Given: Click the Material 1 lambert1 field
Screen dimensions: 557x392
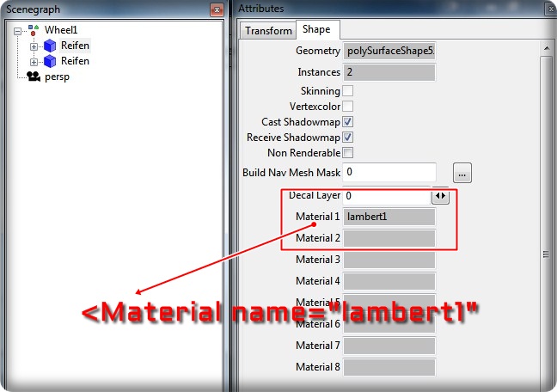Looking at the screenshot, I should point(389,217).
